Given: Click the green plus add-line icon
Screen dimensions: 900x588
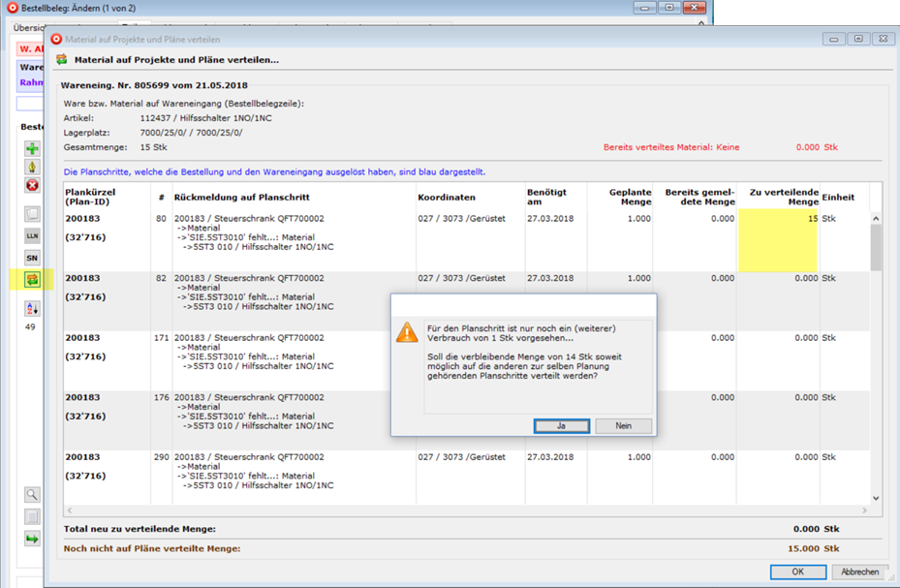Looking at the screenshot, I should (32, 149).
